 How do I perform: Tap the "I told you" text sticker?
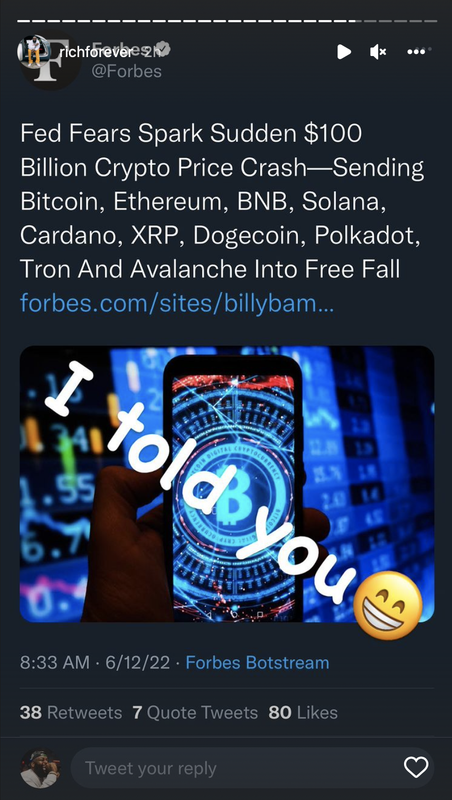tap(200, 480)
